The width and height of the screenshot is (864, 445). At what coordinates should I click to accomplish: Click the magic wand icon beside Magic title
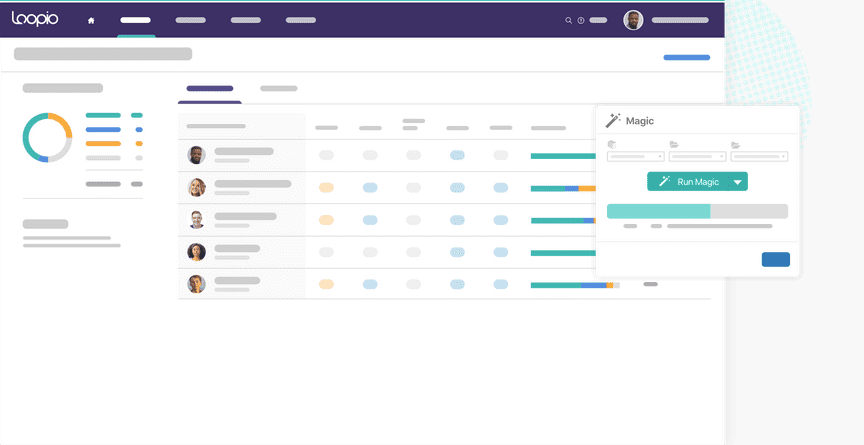click(x=613, y=120)
